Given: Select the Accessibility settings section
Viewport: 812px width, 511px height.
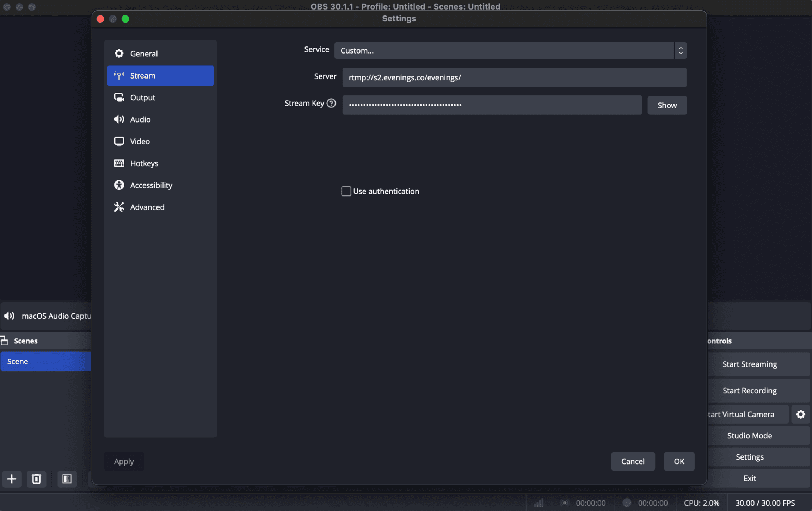Looking at the screenshot, I should coord(160,185).
